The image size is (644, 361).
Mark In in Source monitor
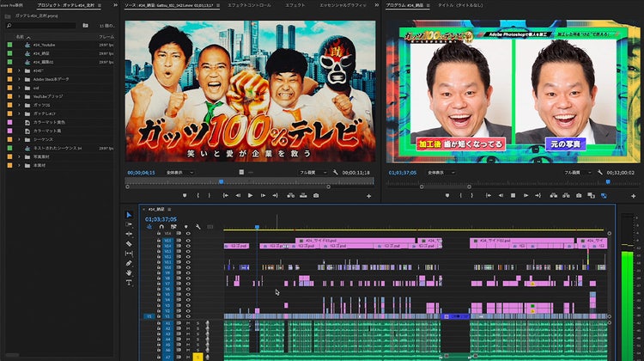click(x=198, y=196)
